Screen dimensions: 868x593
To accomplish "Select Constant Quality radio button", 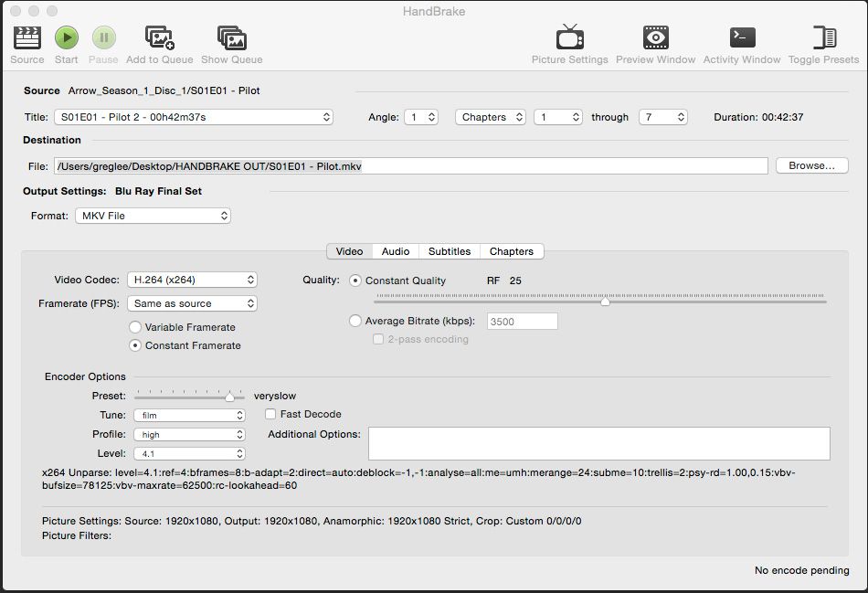I will click(x=355, y=281).
